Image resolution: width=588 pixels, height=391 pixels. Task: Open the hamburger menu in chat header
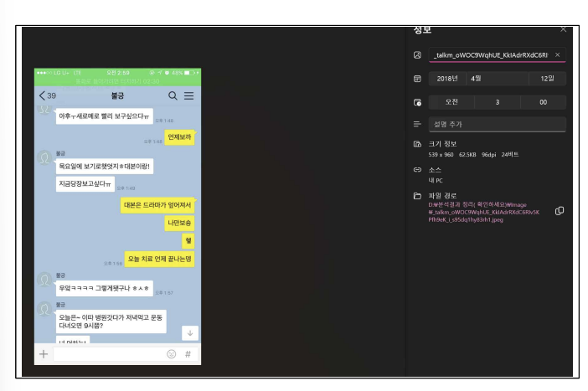pyautogui.click(x=189, y=95)
